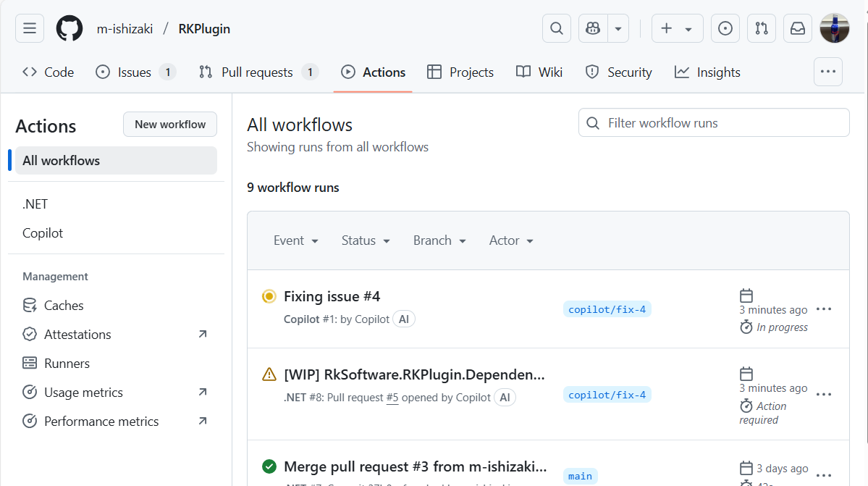Select the Copilot workflow

[x=116, y=233]
